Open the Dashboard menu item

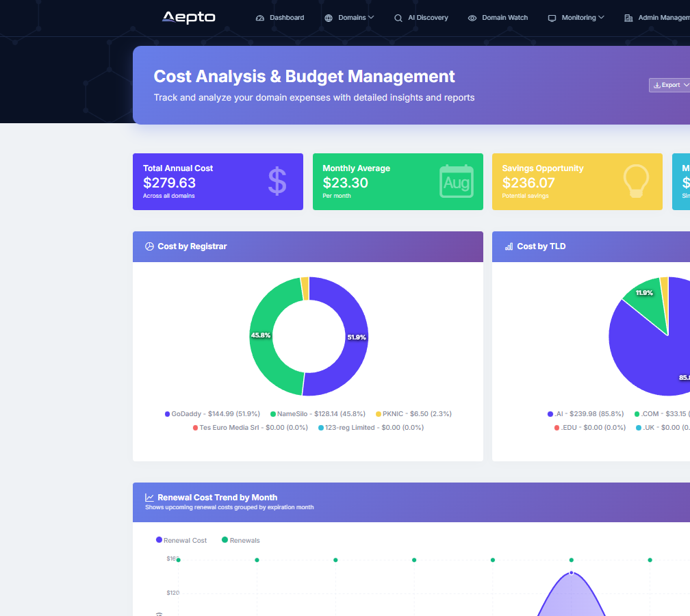pyautogui.click(x=280, y=18)
